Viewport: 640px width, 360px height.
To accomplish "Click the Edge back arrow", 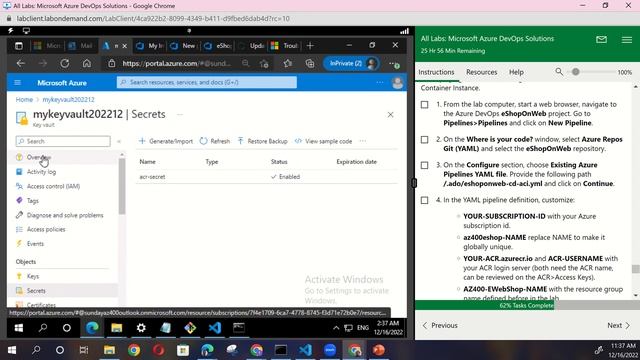I will [x=20, y=64].
